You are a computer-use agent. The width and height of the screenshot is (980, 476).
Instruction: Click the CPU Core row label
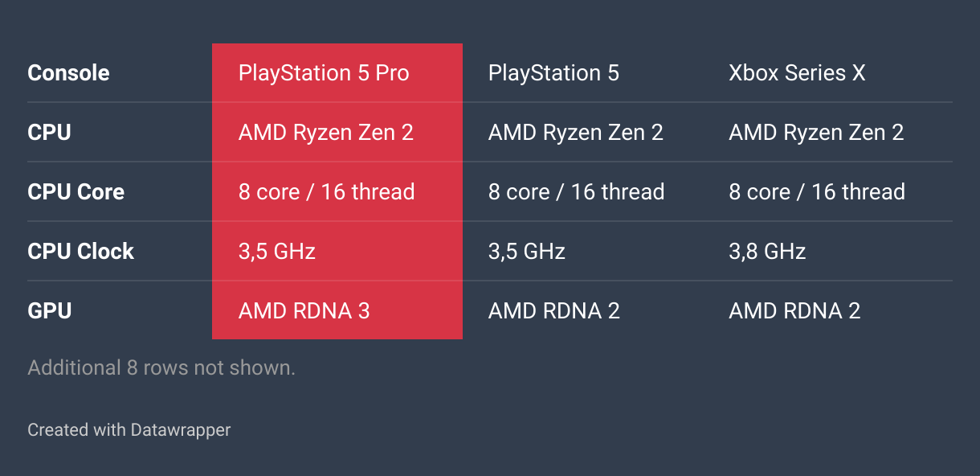76,192
